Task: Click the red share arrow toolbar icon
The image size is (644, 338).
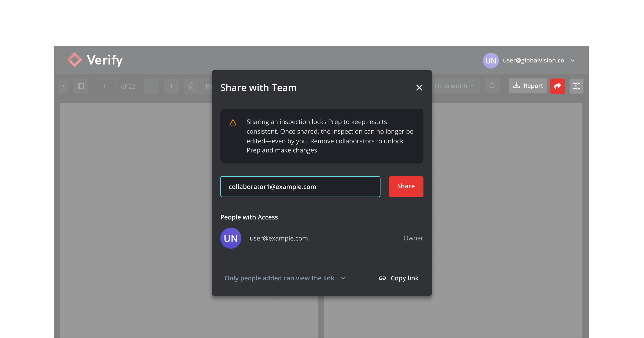Action: click(x=557, y=86)
